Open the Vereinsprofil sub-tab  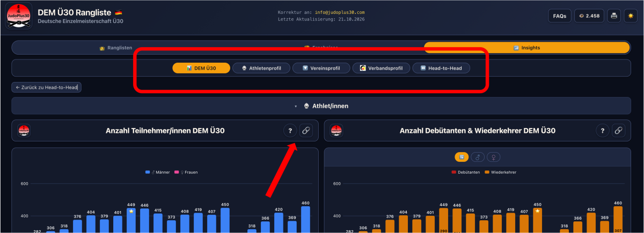(x=321, y=68)
